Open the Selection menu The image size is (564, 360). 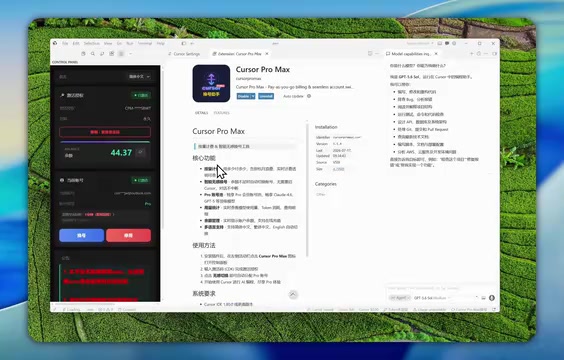click(92, 43)
